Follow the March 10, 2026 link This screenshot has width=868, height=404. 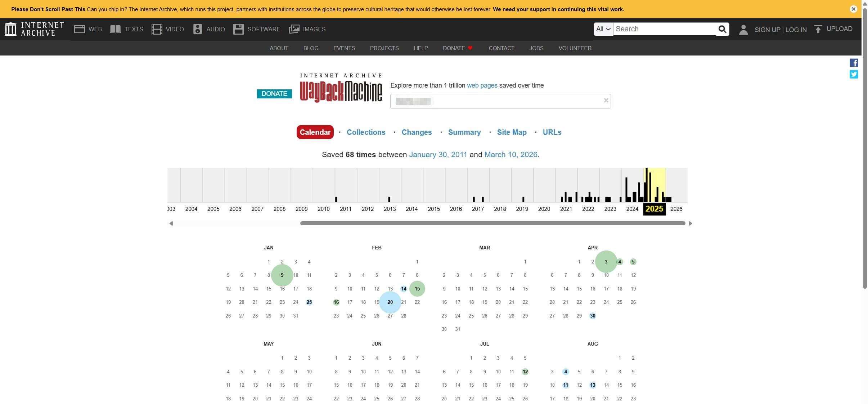(511, 155)
